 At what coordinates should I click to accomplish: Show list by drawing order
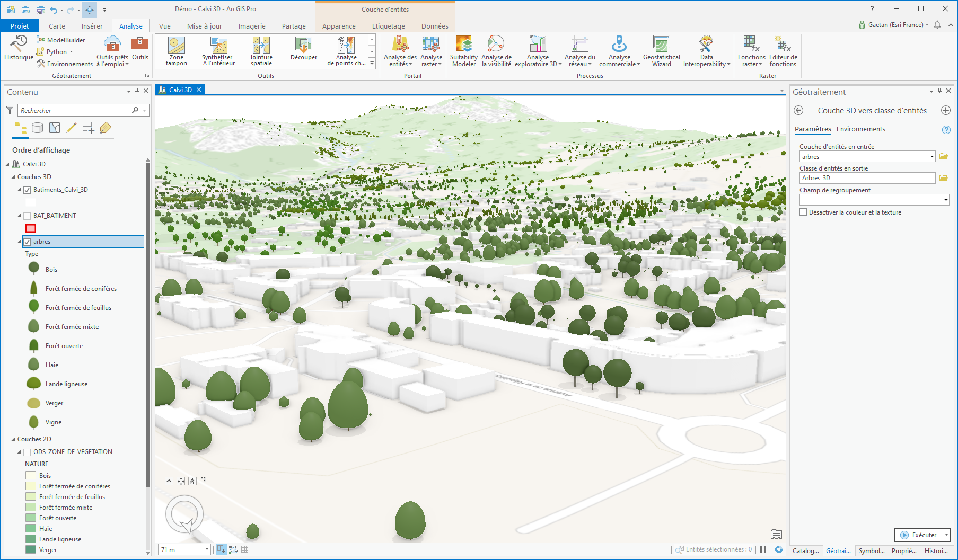click(x=21, y=128)
